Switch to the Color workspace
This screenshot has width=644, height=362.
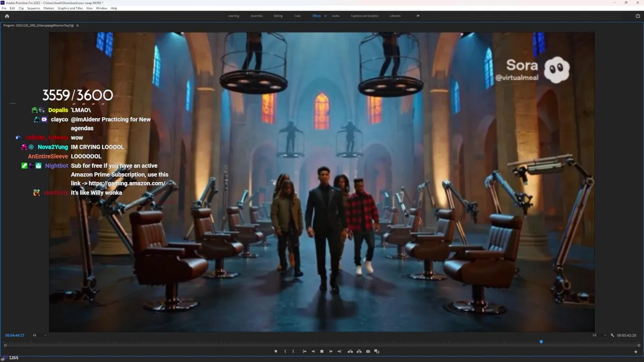297,16
